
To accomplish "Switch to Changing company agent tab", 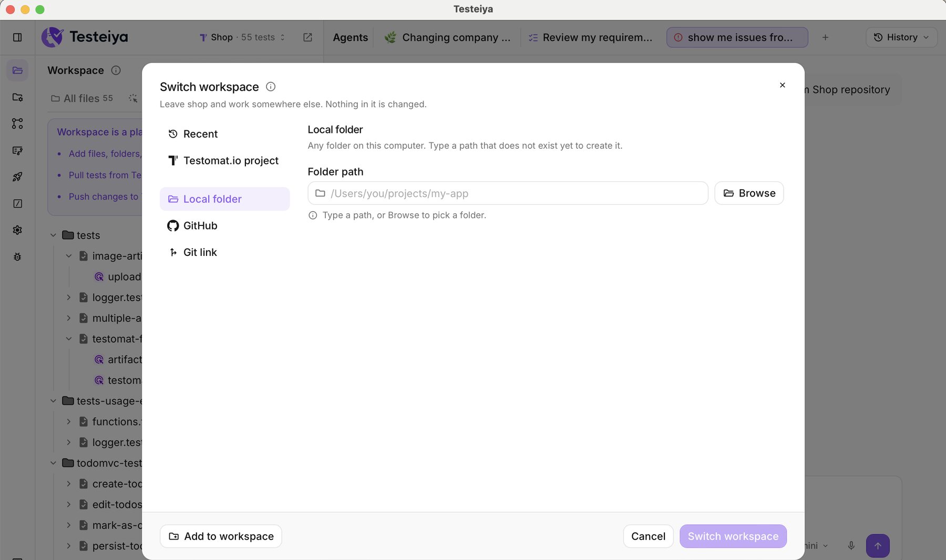I will pos(447,37).
